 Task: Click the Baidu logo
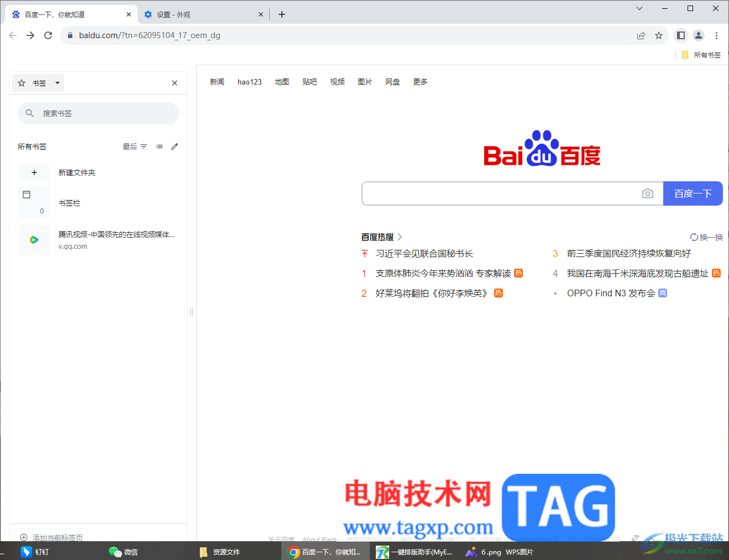[x=542, y=149]
